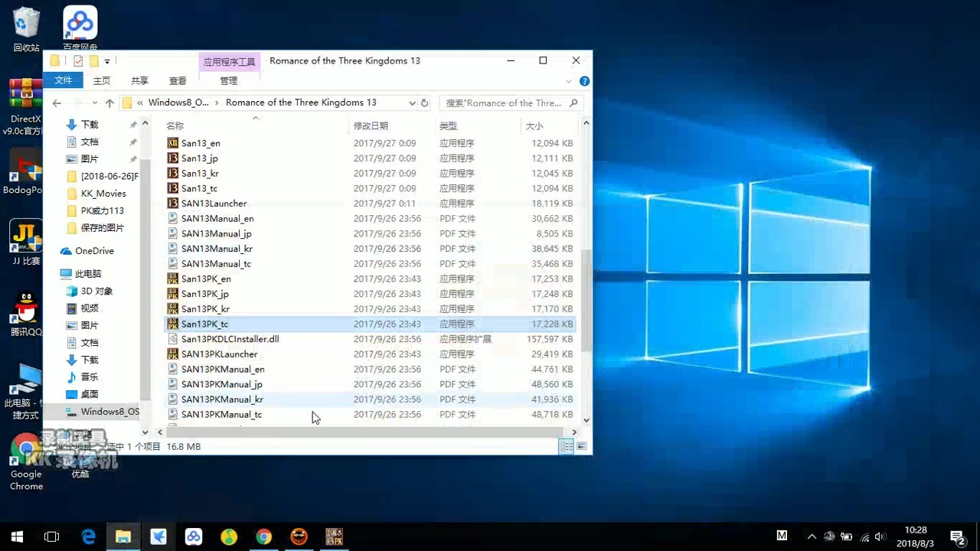Open the 13PK game taskbar icon
980x551 pixels.
pos(334,536)
